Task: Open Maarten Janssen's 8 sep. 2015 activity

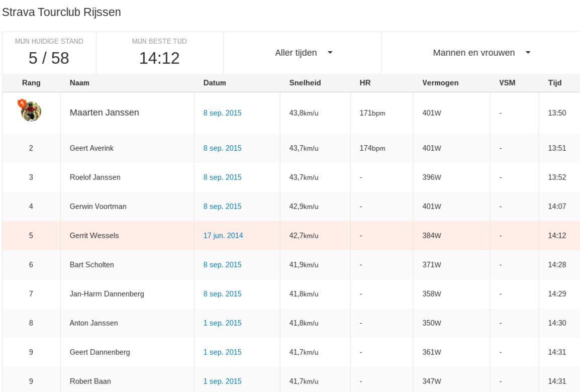Action: click(222, 113)
